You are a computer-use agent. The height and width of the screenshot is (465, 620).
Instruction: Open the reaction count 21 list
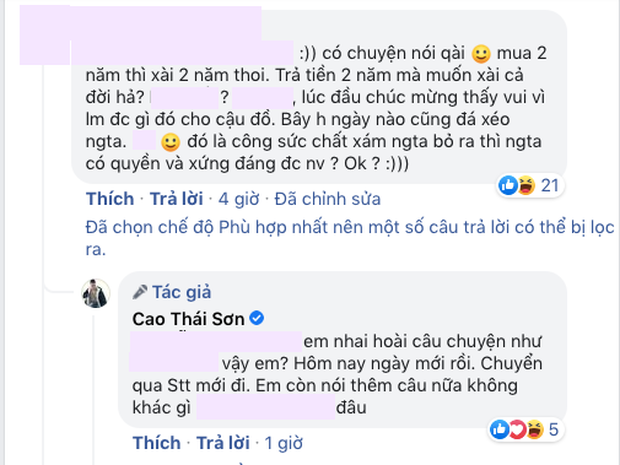pyautogui.click(x=550, y=185)
